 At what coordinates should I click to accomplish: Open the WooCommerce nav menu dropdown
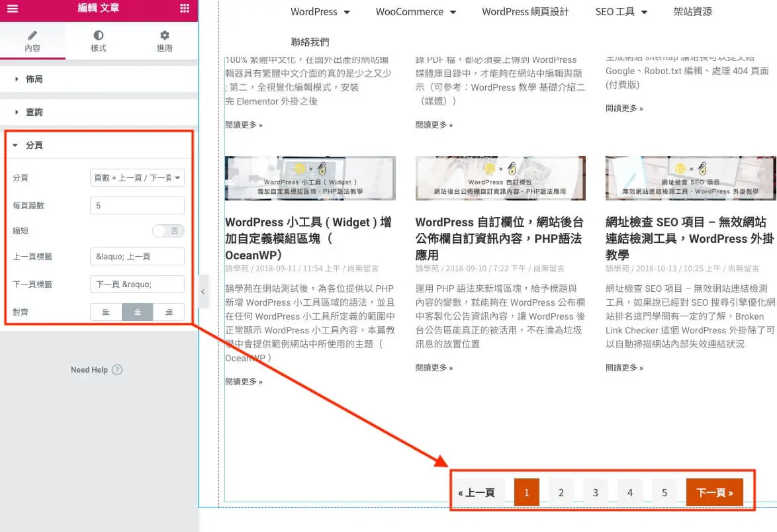tap(416, 12)
